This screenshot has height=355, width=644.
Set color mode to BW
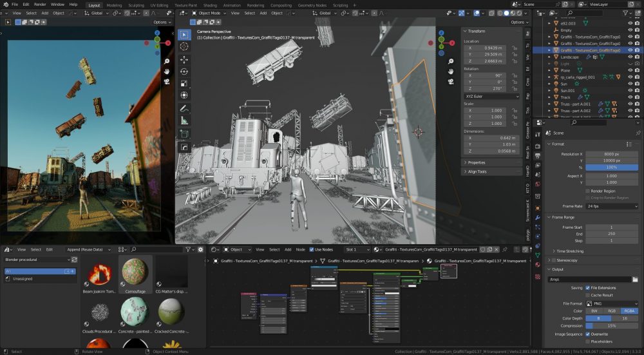pos(594,311)
